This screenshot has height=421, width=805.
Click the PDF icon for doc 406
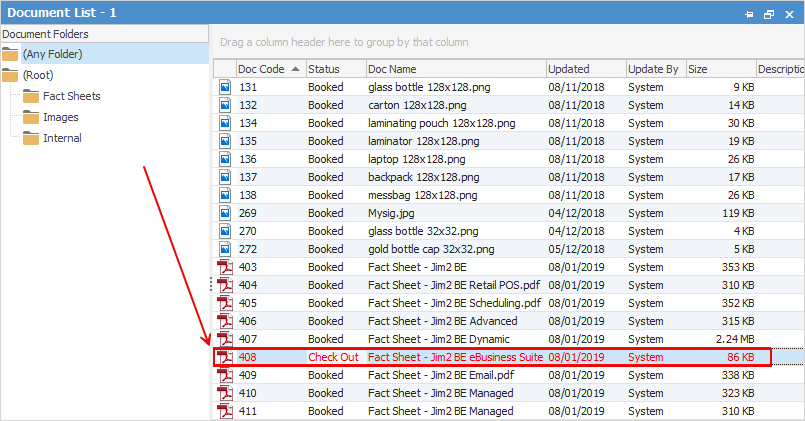point(225,321)
